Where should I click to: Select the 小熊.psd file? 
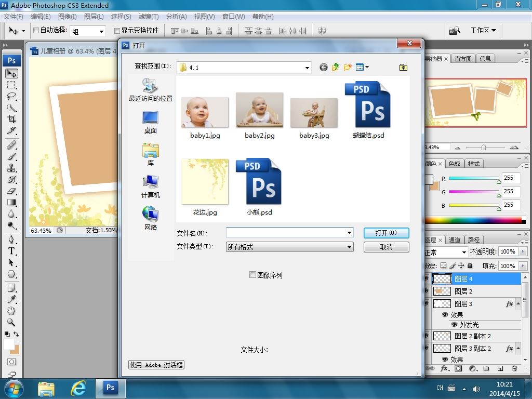point(259,187)
